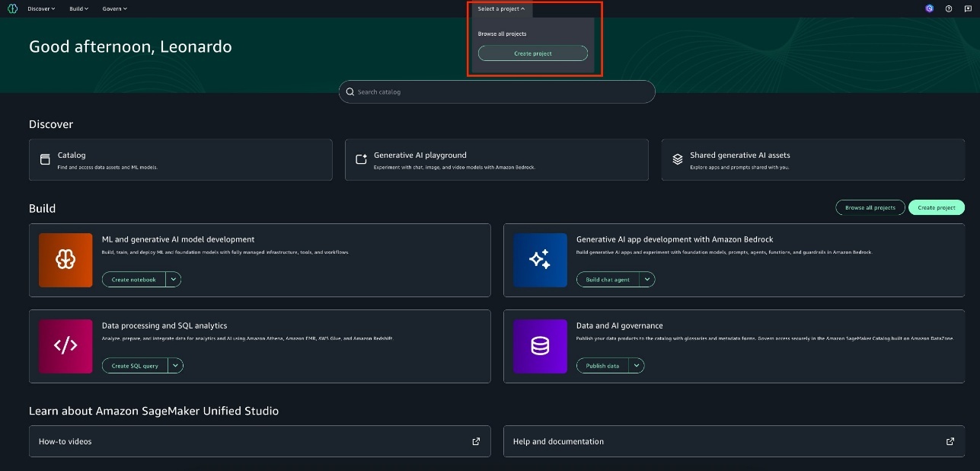This screenshot has width=980, height=471.
Task: Click Create project in the project dropdown
Action: coord(533,53)
